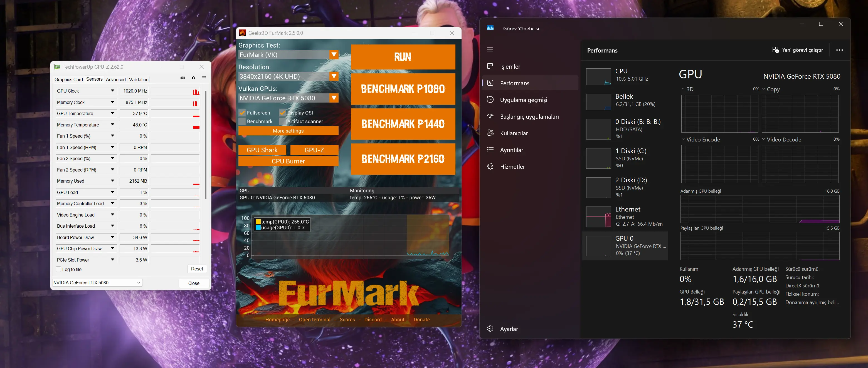This screenshot has height=368, width=868.
Task: Open Başlangıç uygulamaları startup icon
Action: coord(490,116)
